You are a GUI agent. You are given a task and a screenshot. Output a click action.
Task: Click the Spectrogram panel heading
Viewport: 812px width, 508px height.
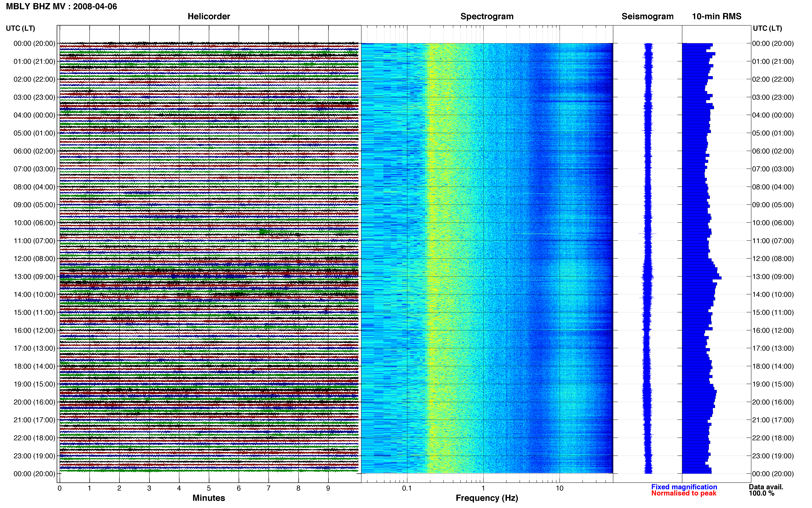pos(487,16)
